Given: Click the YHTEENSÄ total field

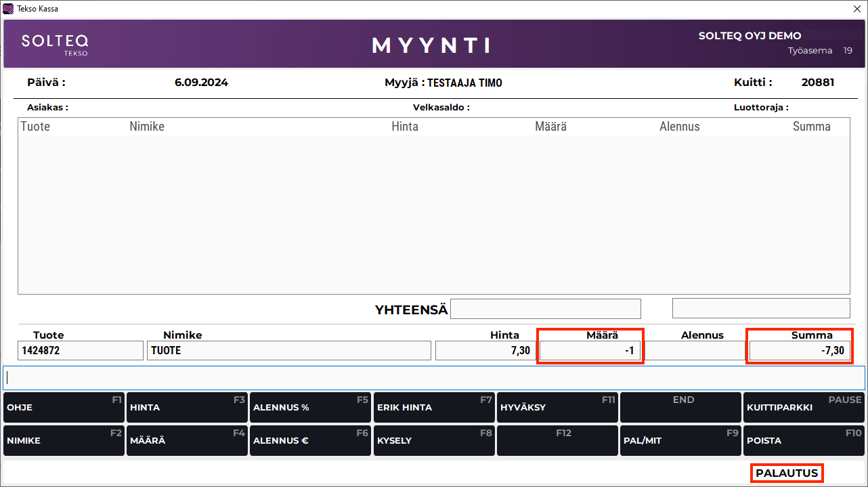Looking at the screenshot, I should point(545,309).
